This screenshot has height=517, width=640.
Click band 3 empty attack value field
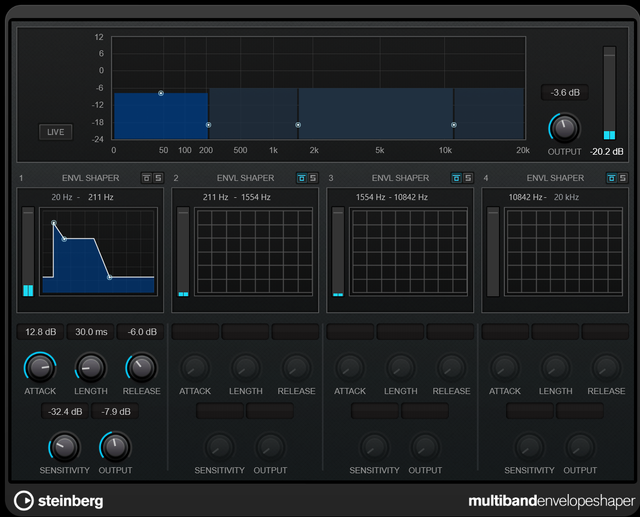tap(350, 332)
